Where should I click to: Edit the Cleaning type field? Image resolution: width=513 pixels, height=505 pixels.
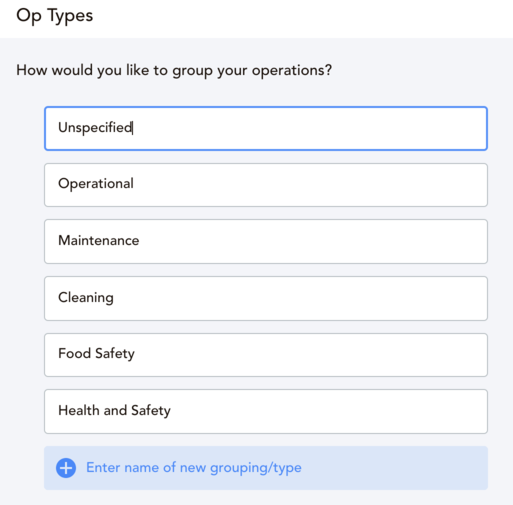pyautogui.click(x=266, y=298)
